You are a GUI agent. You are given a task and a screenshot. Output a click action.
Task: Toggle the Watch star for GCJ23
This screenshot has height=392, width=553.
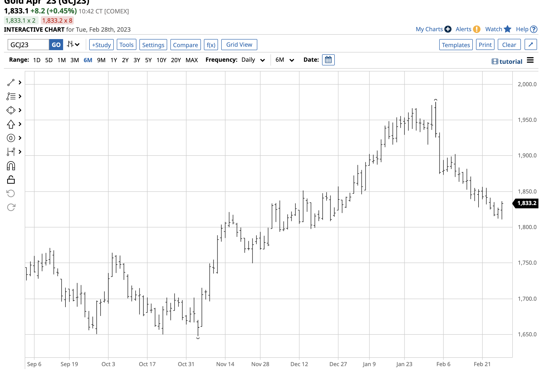click(507, 29)
